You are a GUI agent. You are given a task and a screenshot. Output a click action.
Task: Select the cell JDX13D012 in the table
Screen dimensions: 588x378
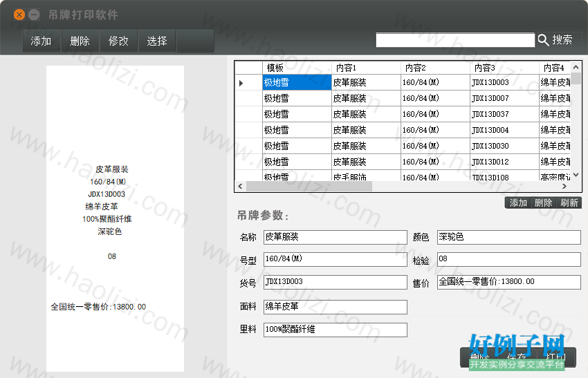coord(504,162)
